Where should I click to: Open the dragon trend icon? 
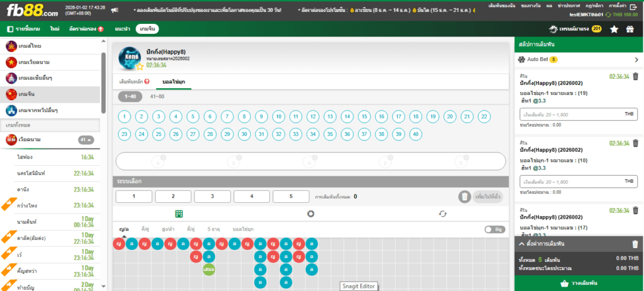pos(553,29)
